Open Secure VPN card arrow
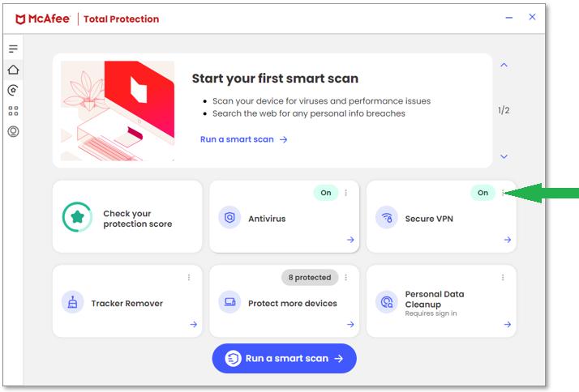Image resolution: width=579 pixels, height=392 pixels. point(508,240)
